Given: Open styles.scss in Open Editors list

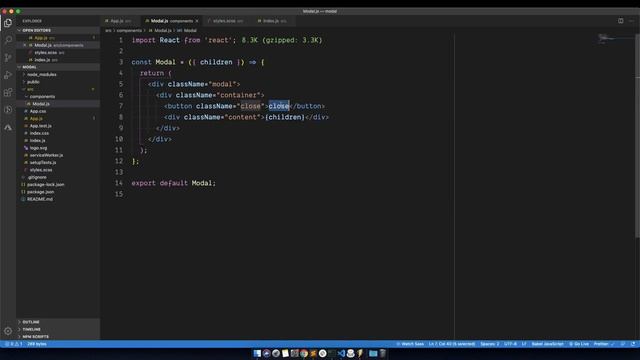Looking at the screenshot, I should coord(58,53).
